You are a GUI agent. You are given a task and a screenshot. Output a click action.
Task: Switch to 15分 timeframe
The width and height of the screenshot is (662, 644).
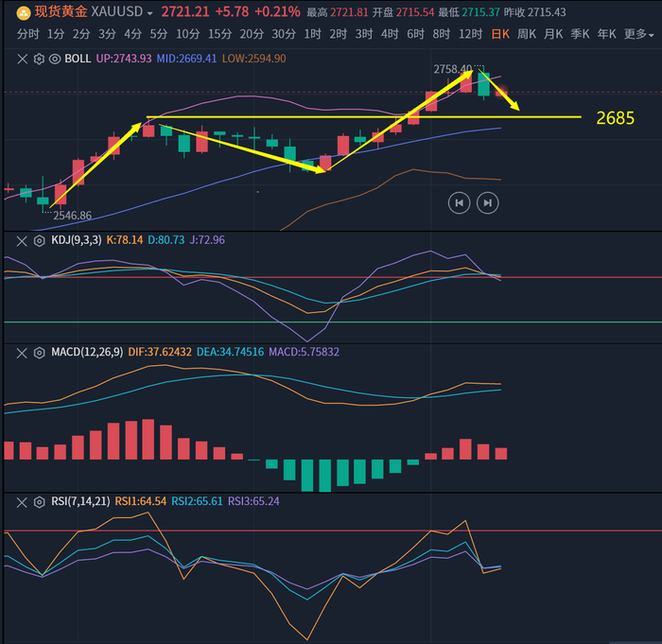point(219,34)
